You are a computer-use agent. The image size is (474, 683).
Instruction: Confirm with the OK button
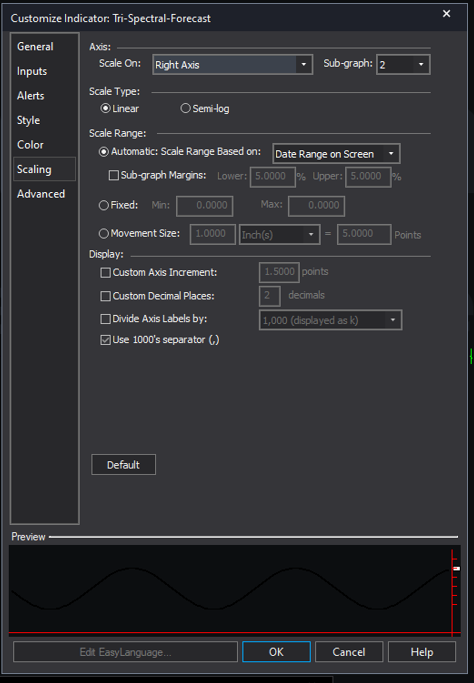276,652
